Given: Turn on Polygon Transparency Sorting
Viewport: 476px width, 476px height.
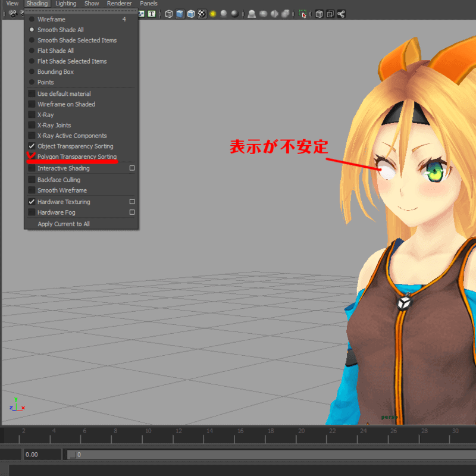Looking at the screenshot, I should [32, 157].
